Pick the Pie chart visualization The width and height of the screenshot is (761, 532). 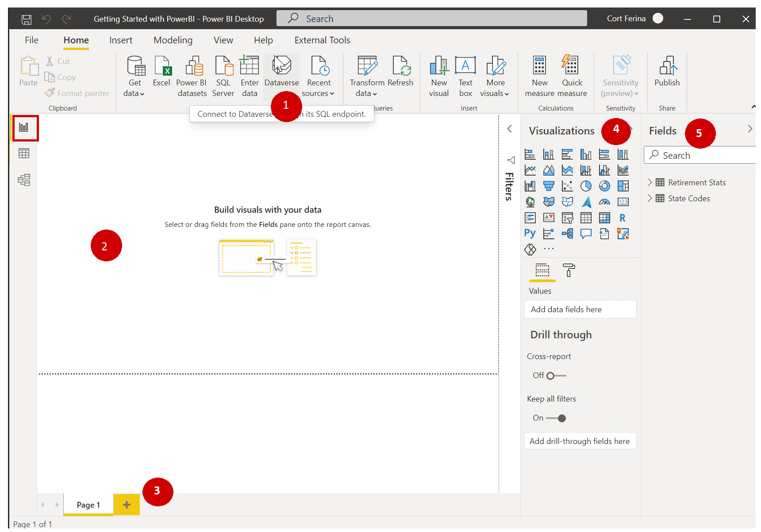pos(586,186)
